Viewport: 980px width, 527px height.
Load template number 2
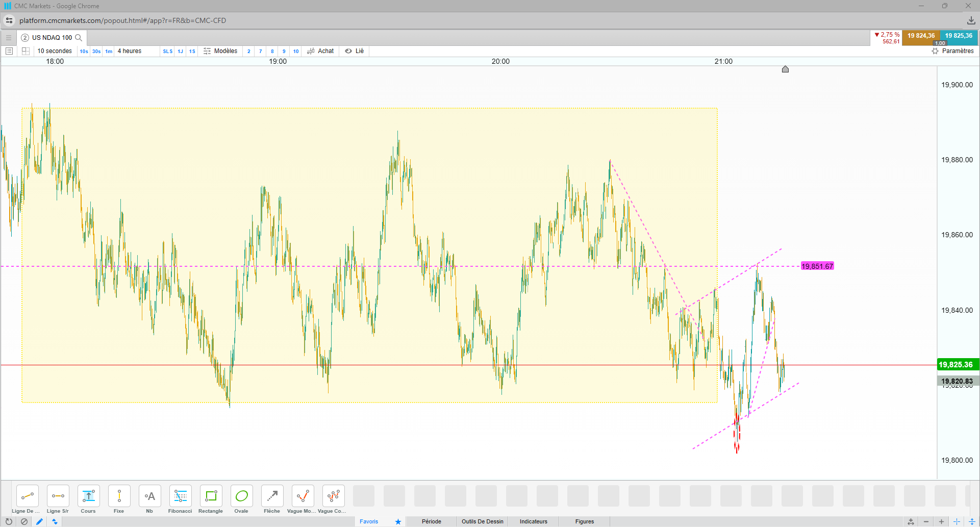tap(249, 51)
